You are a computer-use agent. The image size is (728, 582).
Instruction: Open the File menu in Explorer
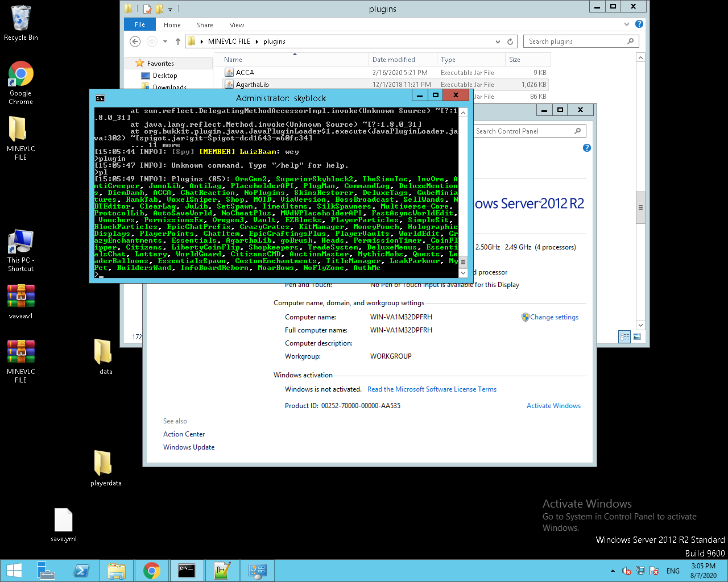point(140,24)
